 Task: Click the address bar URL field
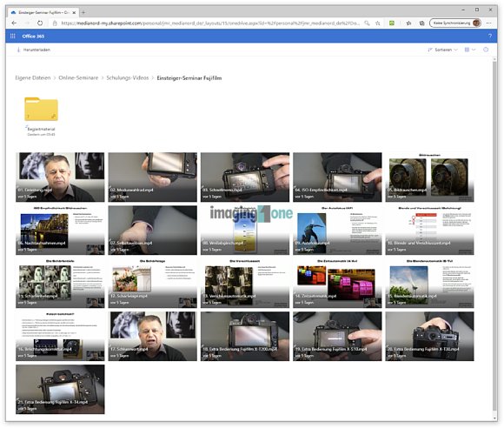[x=210, y=23]
